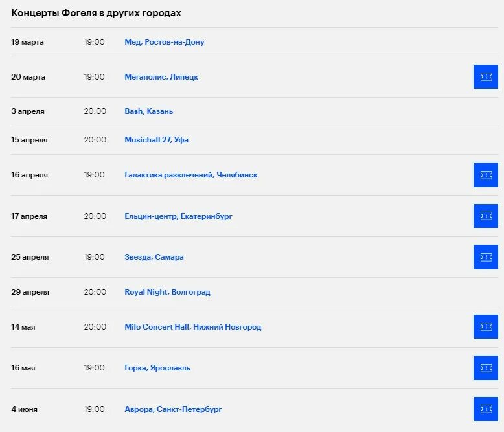Click the 19 марта concert date
This screenshot has width=504, height=432.
click(x=27, y=42)
